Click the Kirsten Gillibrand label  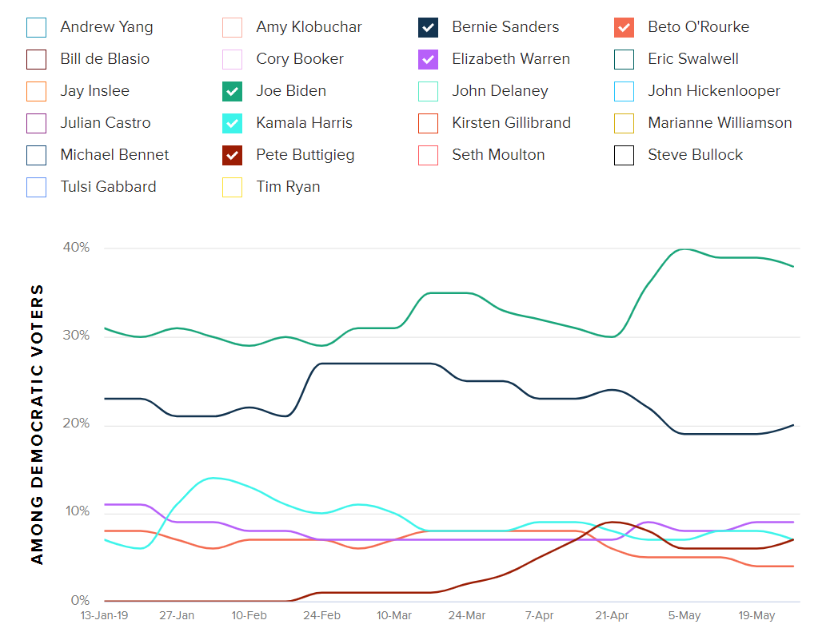point(511,123)
